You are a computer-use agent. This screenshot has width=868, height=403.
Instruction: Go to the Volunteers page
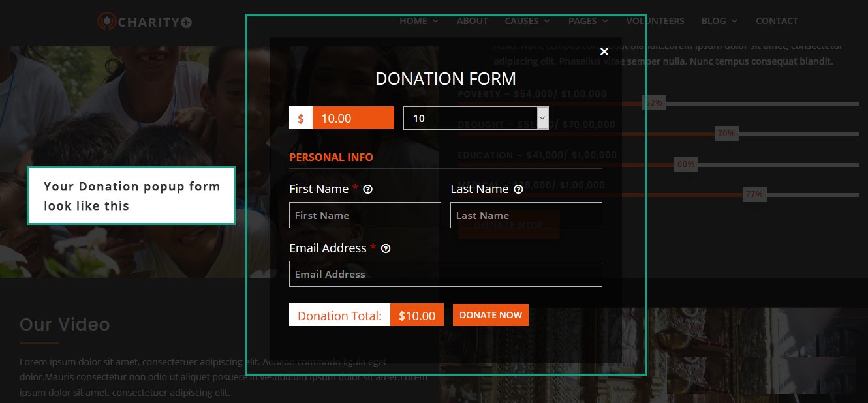coord(655,21)
